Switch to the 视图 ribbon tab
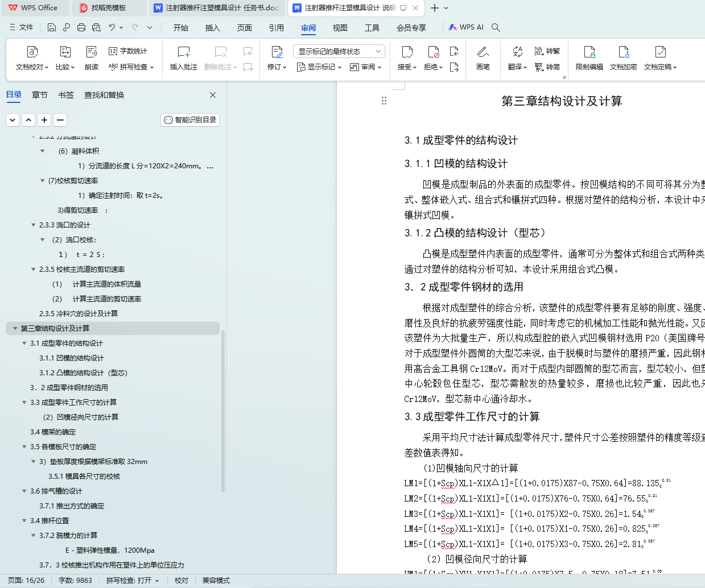The image size is (705, 588). [x=340, y=27]
